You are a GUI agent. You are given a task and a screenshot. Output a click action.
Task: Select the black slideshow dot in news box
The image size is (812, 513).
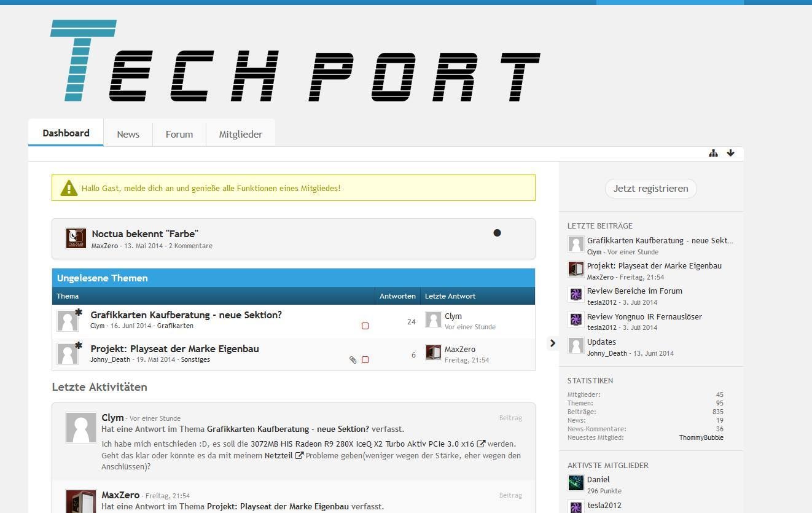[497, 233]
